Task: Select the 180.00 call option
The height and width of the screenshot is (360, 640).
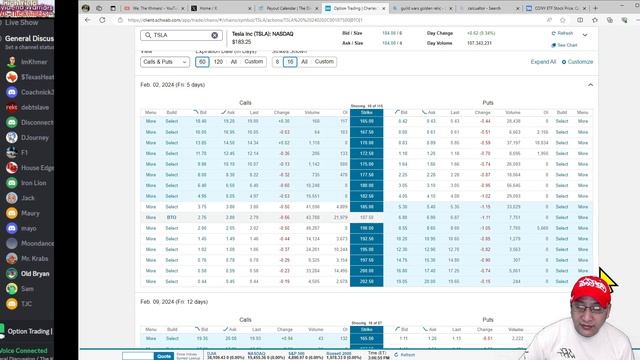Action: (171, 185)
